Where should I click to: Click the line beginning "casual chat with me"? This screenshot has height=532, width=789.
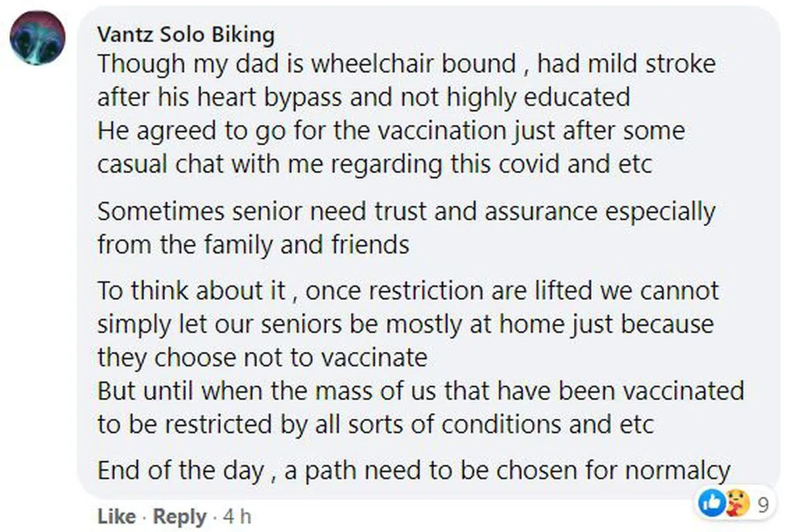click(374, 164)
